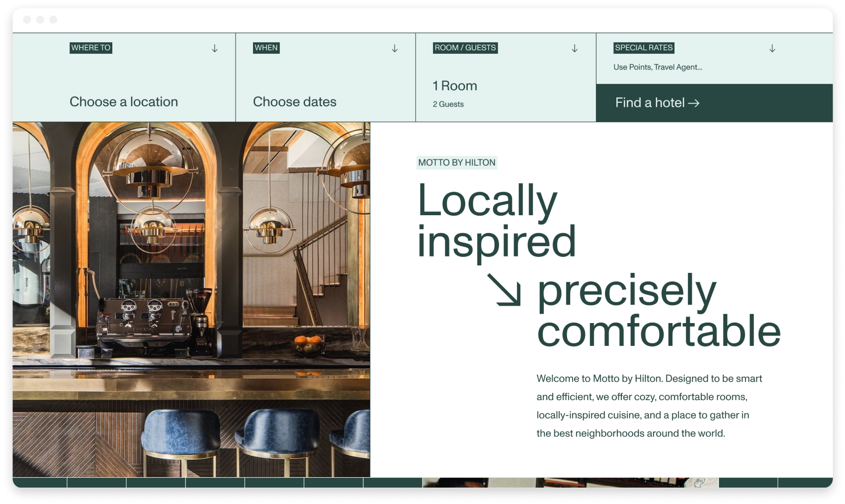Click the Locally inspired headline
845x504 pixels.
click(x=496, y=220)
